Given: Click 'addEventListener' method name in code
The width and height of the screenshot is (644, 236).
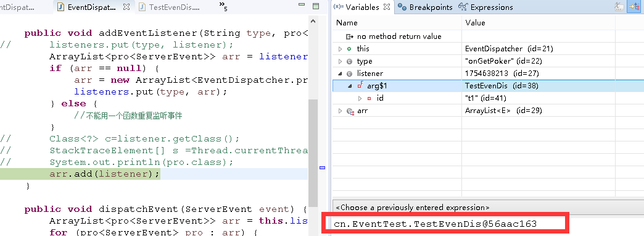Looking at the screenshot, I should click(x=149, y=33).
